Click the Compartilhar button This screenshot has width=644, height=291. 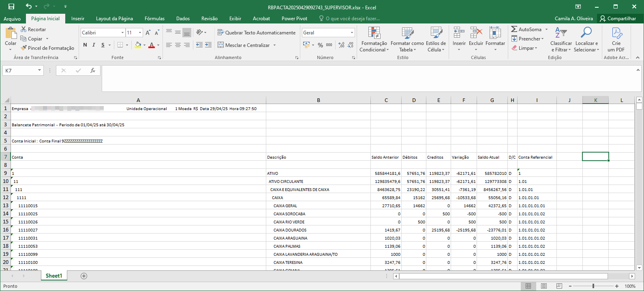point(618,19)
